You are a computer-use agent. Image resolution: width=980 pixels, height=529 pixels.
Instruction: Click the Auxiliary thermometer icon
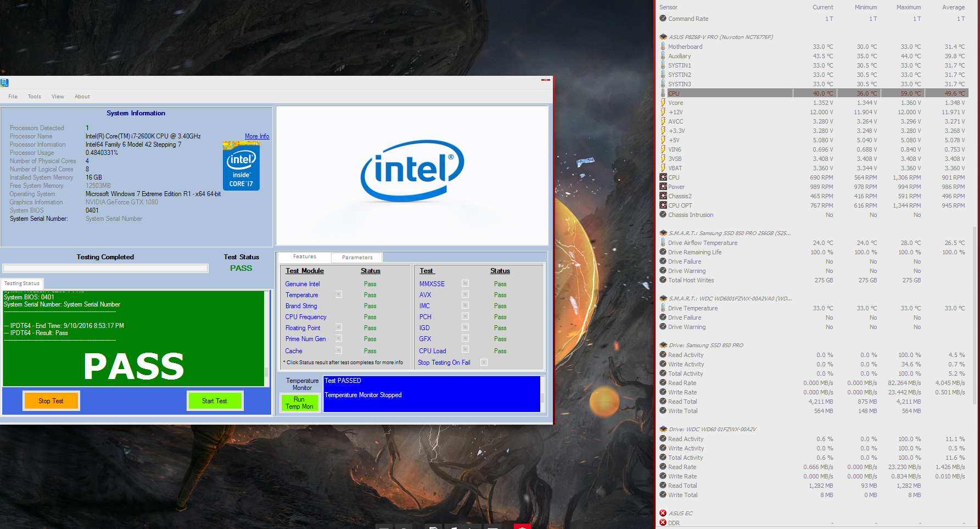(x=663, y=56)
